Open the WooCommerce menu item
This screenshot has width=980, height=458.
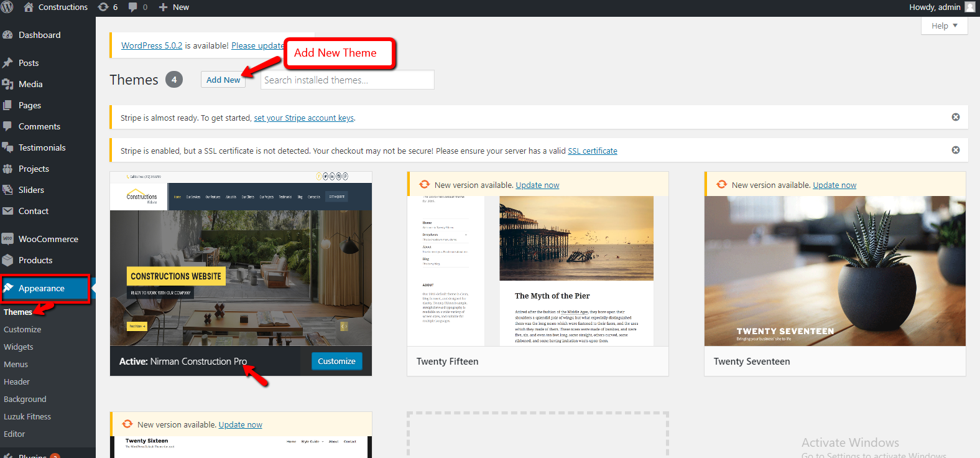click(48, 239)
